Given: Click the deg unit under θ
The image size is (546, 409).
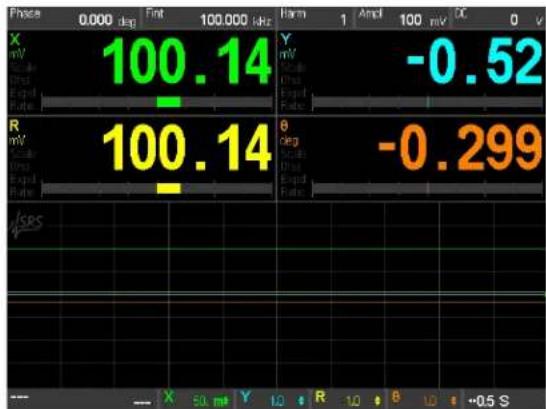Looking at the screenshot, I should (x=289, y=141).
